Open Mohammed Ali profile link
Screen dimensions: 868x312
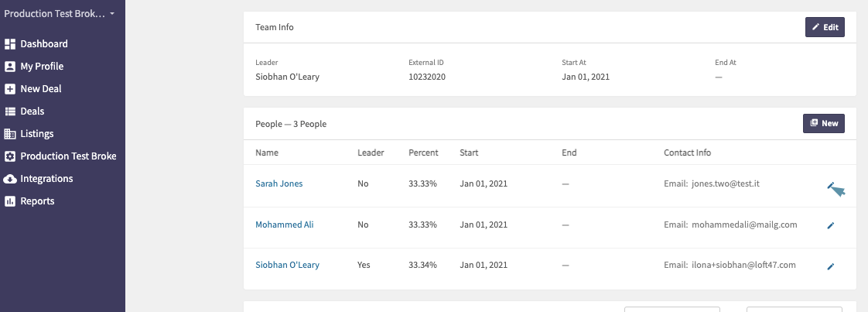[x=285, y=225]
